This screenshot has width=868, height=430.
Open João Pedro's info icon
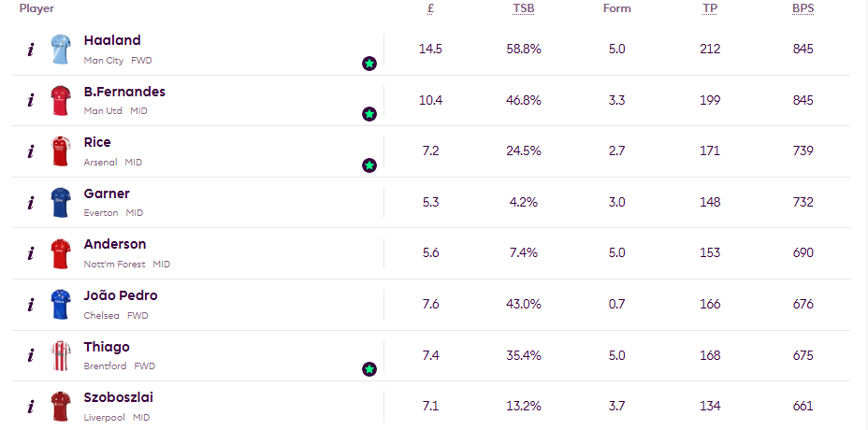tap(30, 304)
